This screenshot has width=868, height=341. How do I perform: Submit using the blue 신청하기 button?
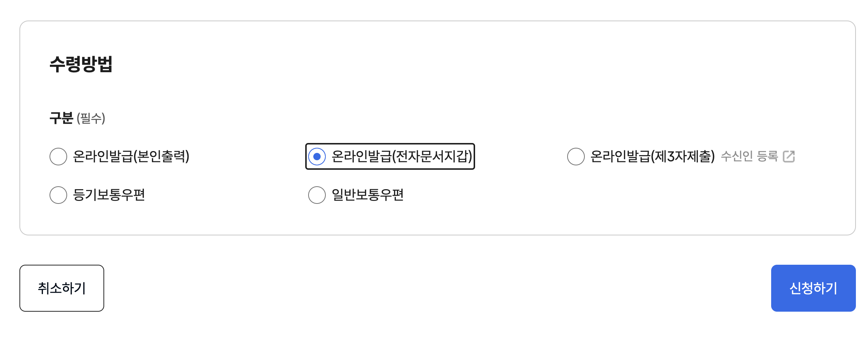[x=813, y=288]
